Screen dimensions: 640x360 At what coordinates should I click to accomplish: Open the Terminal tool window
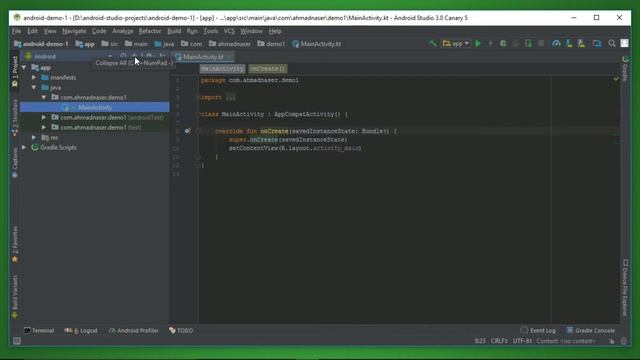click(39, 331)
